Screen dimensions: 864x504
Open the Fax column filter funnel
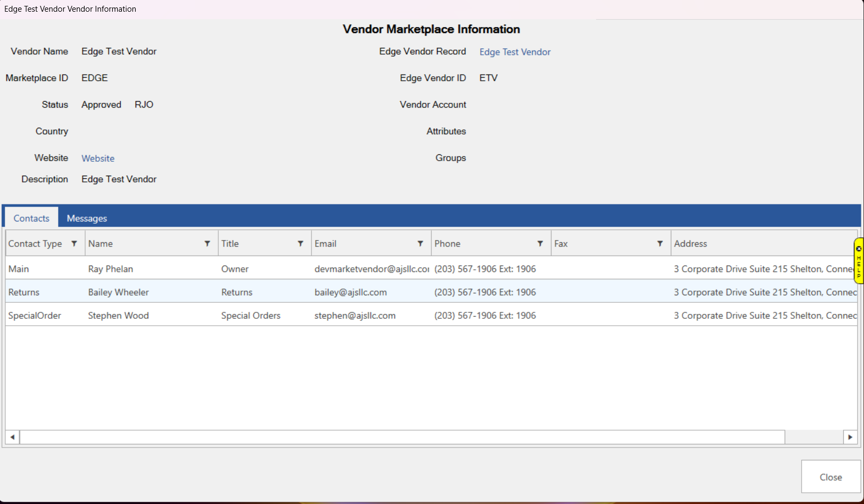pos(660,244)
